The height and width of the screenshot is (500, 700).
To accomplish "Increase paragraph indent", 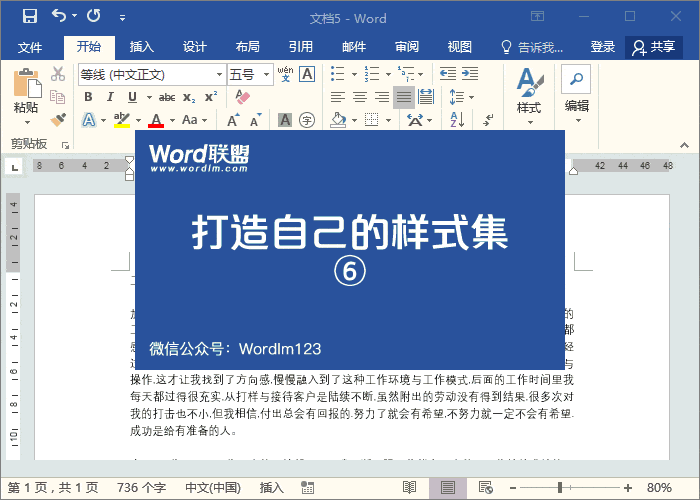I will [x=470, y=74].
